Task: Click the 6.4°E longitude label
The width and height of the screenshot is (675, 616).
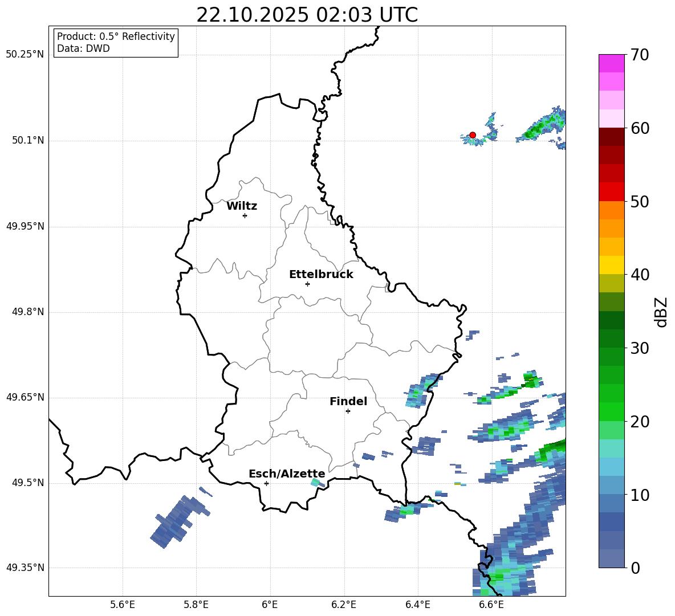Action: point(417,605)
